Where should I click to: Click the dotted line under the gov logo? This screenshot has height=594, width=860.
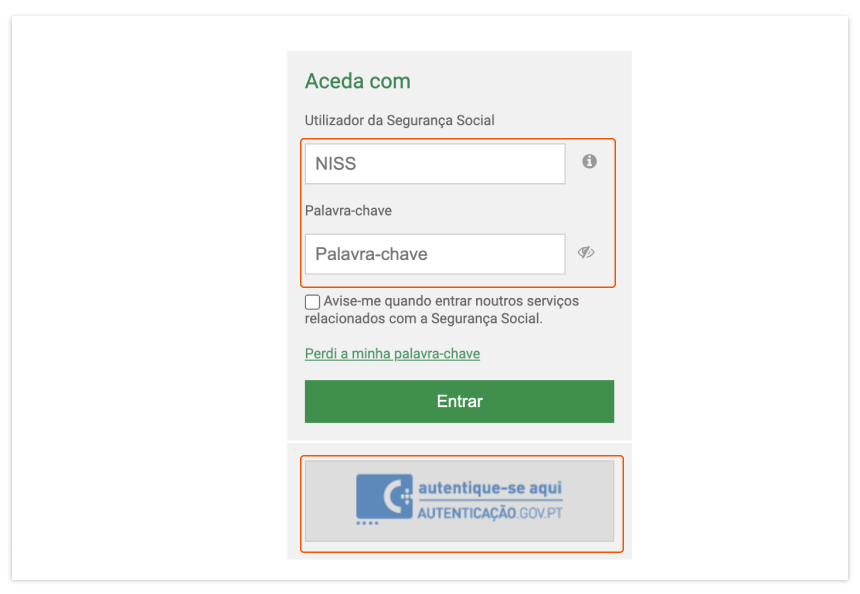[x=367, y=523]
